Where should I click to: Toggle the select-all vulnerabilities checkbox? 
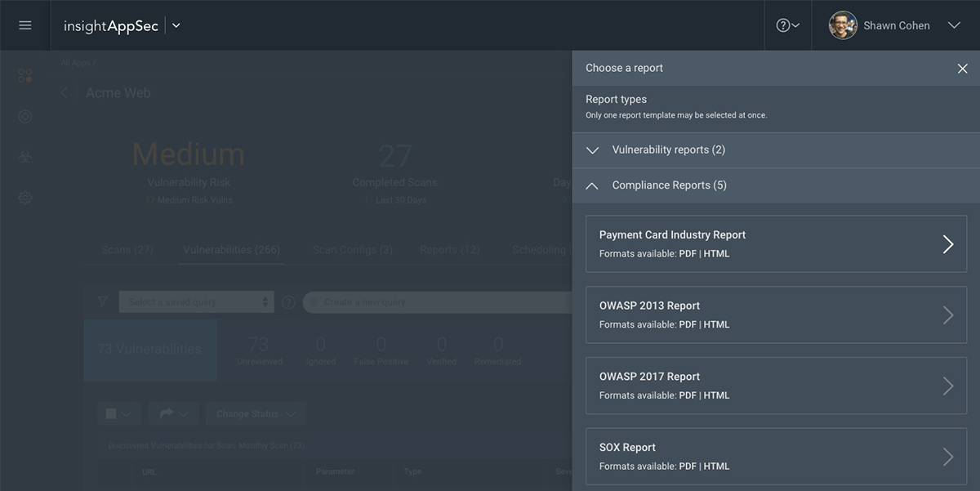pos(111,414)
